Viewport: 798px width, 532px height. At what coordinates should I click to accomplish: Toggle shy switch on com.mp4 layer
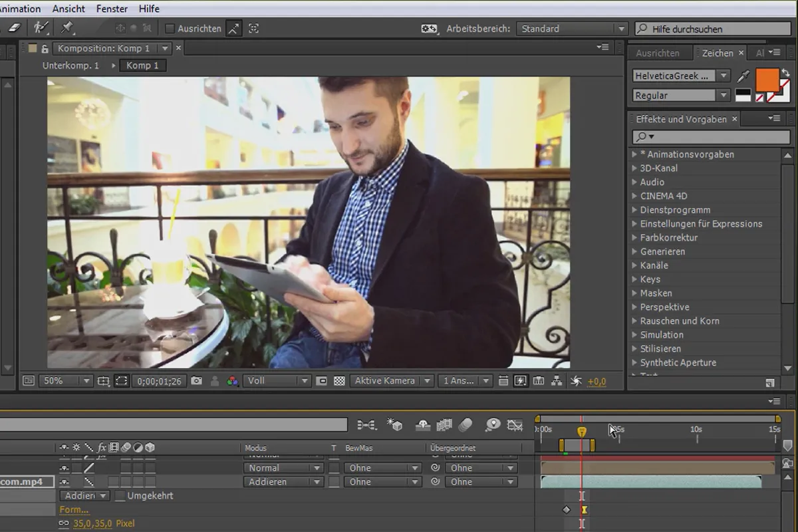[65, 482]
